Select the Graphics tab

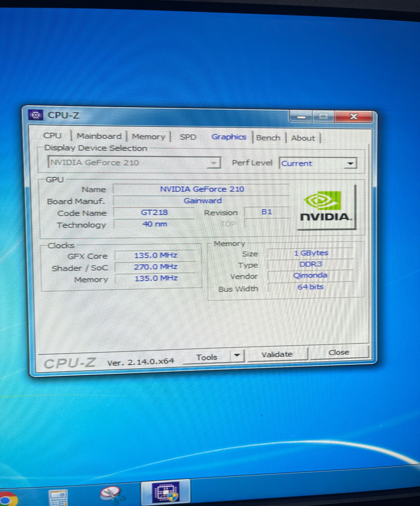[x=229, y=137]
